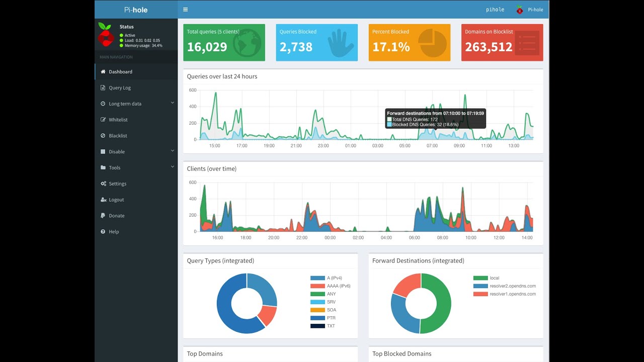
Task: Open the Dashboard menu item
Action: [136, 72]
